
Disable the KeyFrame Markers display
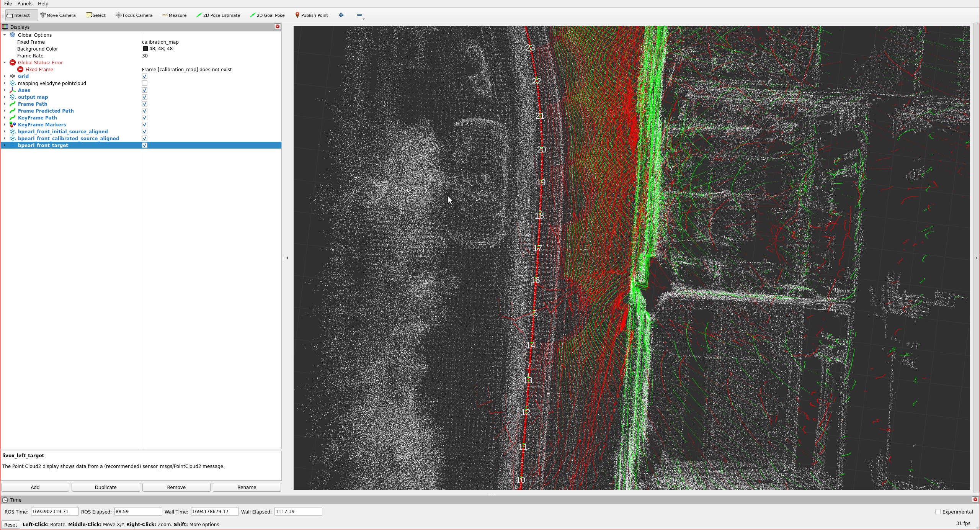pos(145,124)
